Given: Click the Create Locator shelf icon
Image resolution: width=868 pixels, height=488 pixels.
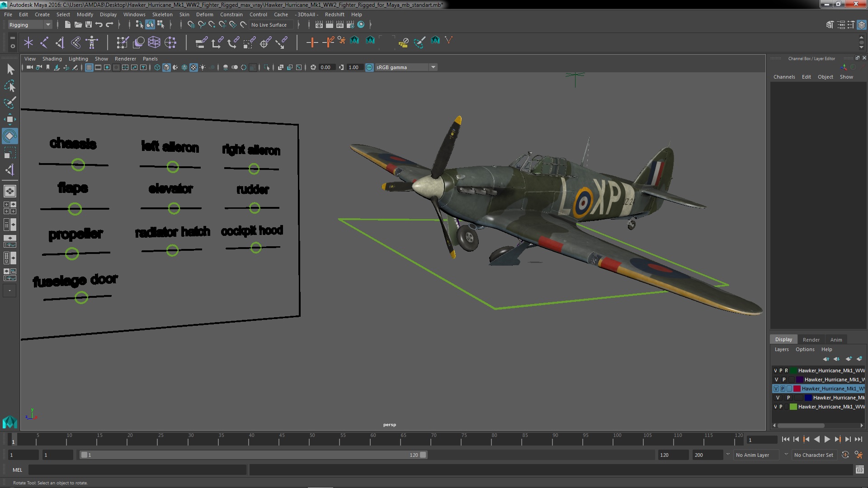Looking at the screenshot, I should point(28,42).
